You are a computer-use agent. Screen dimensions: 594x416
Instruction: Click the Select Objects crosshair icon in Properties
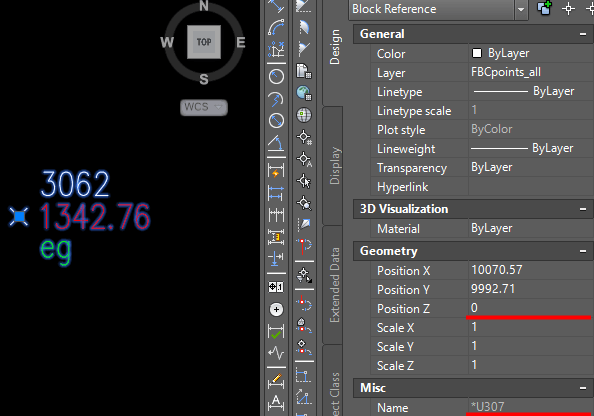(x=568, y=8)
